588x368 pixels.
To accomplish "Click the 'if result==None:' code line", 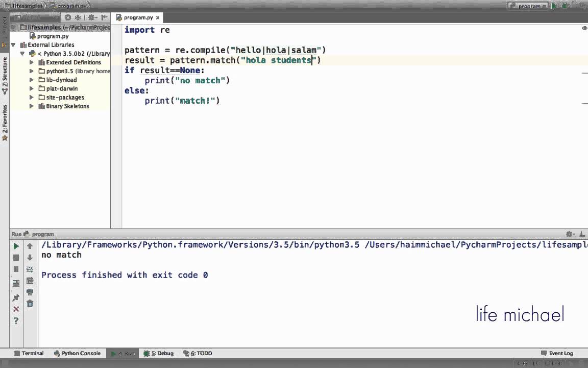I will coord(165,70).
